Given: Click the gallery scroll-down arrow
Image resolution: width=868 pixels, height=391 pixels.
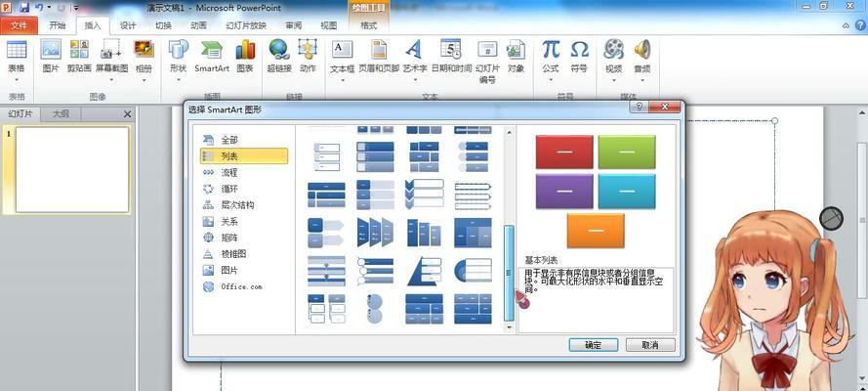Looking at the screenshot, I should click(x=510, y=327).
